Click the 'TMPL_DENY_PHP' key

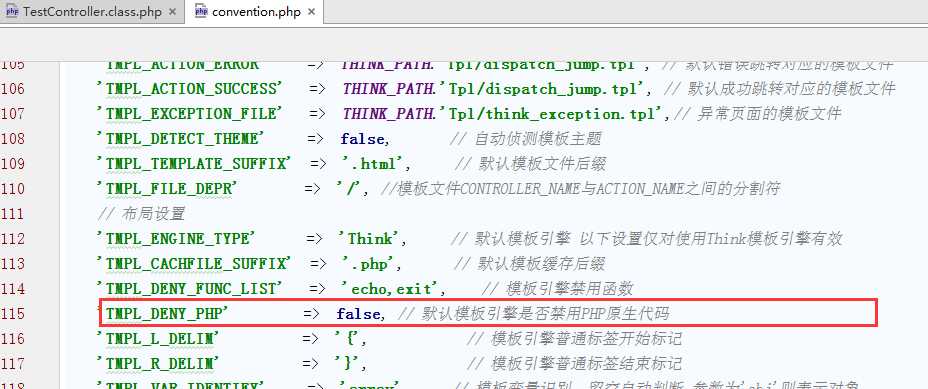163,314
